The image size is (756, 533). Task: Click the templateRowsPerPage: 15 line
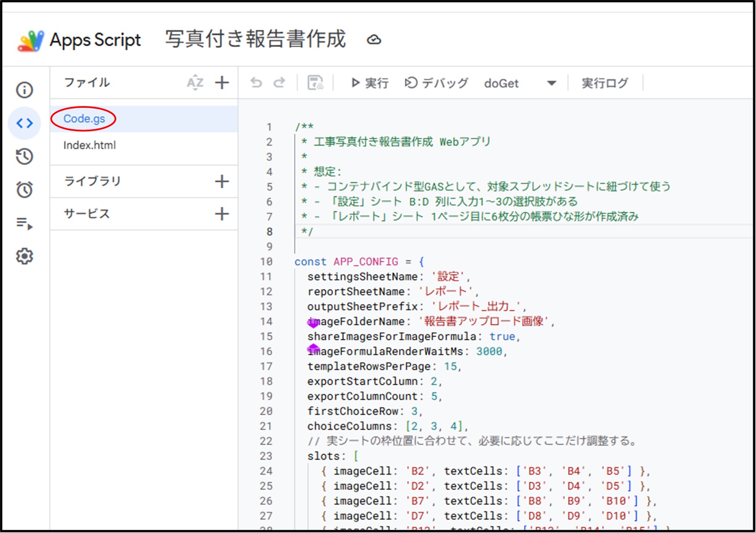coord(384,367)
